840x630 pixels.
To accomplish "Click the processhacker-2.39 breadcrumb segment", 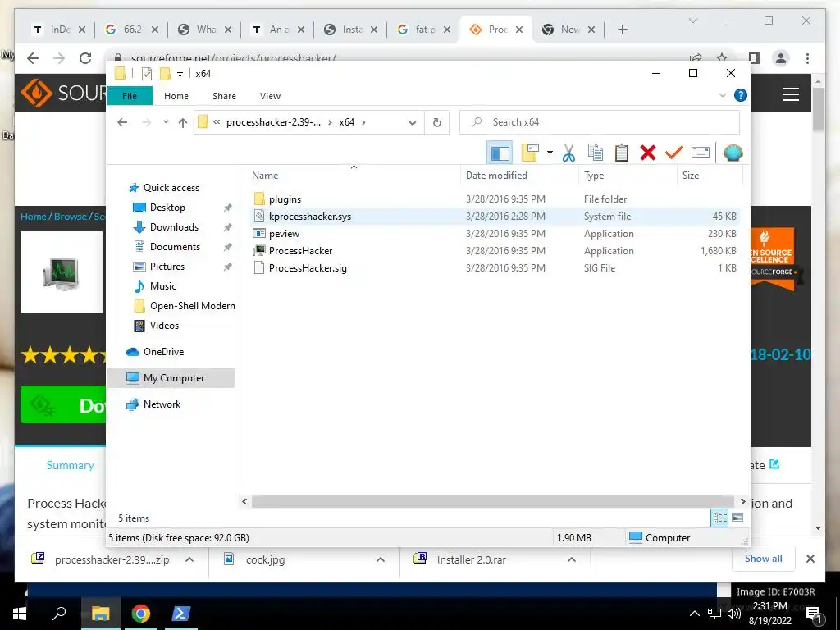I will tap(273, 122).
